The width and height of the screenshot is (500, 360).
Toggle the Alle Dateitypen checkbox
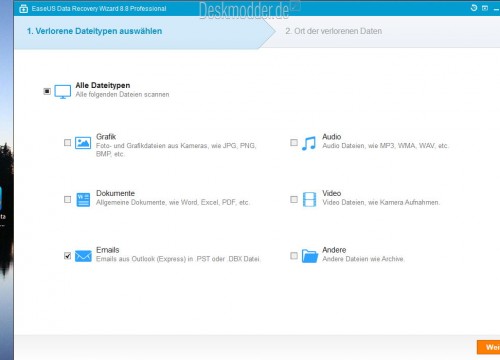(x=47, y=91)
